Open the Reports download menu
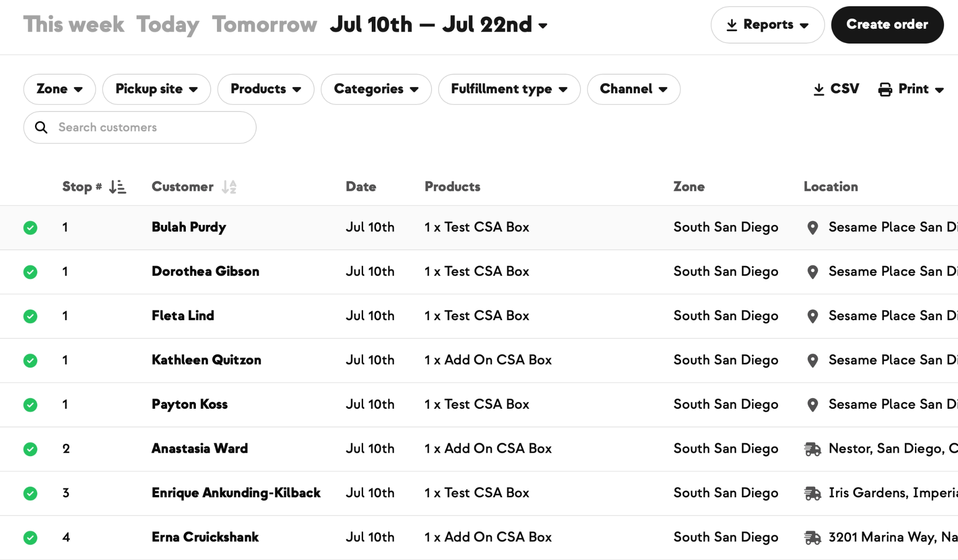The image size is (958, 560). point(767,24)
